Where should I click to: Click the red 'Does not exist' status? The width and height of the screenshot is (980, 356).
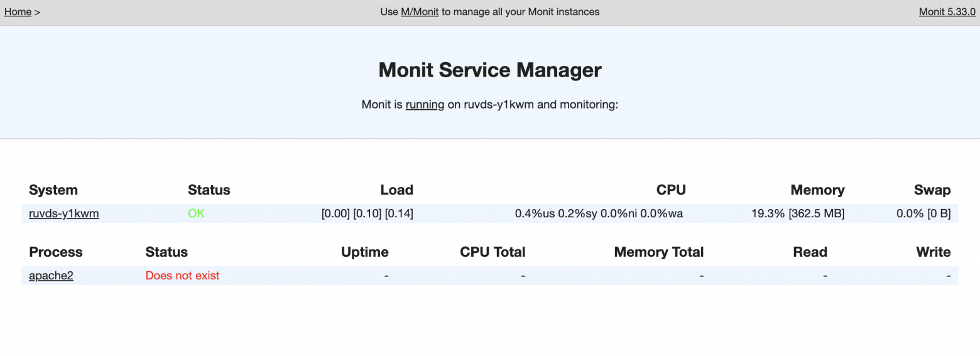[182, 276]
